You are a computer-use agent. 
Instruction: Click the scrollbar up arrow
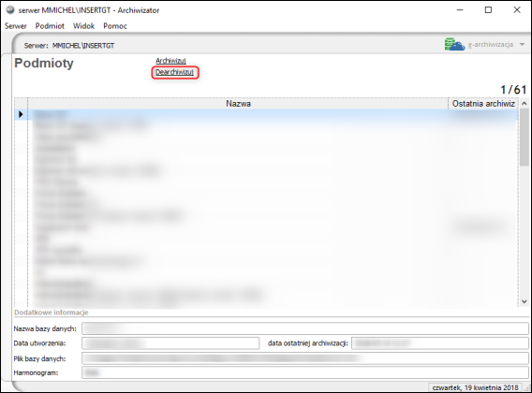coord(525,104)
